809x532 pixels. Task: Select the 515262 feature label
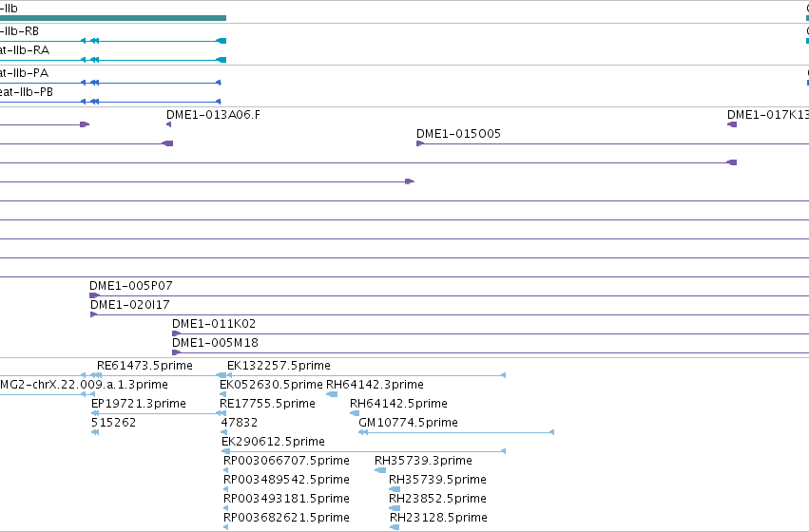click(x=113, y=424)
